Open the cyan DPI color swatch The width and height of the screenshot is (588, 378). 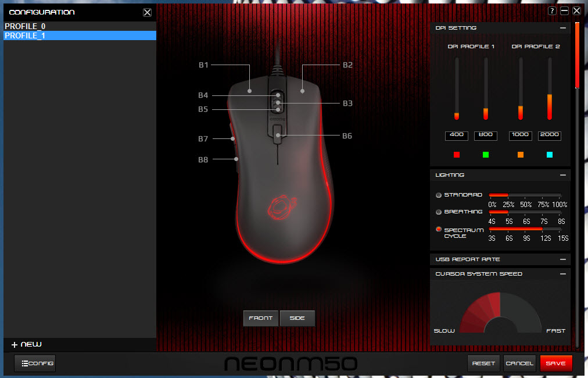click(550, 155)
